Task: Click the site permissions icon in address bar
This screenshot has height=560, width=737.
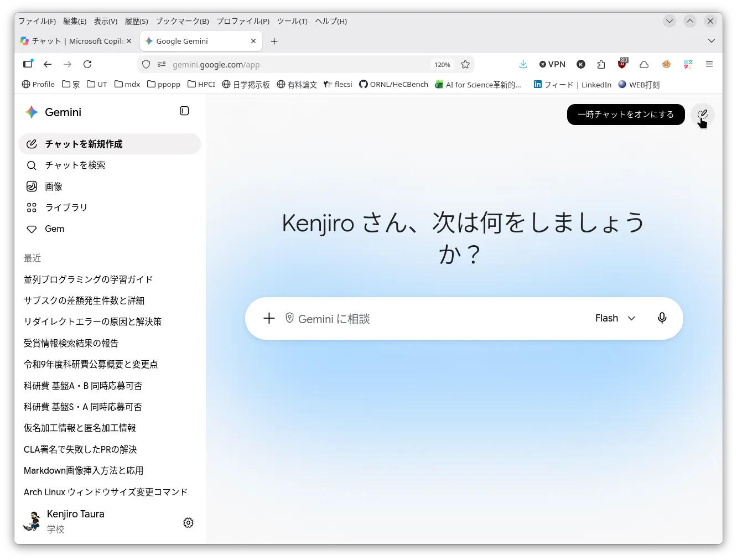Action: coord(162,64)
